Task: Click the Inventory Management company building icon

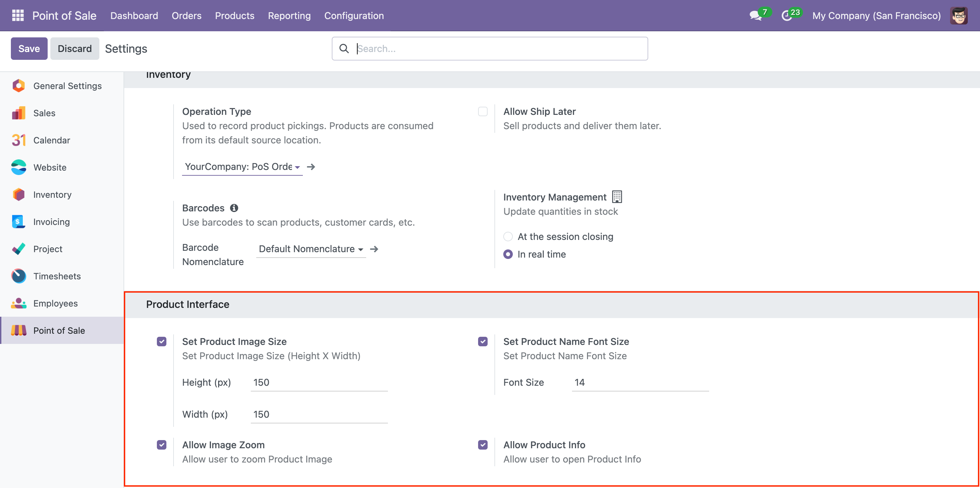Action: tap(617, 197)
